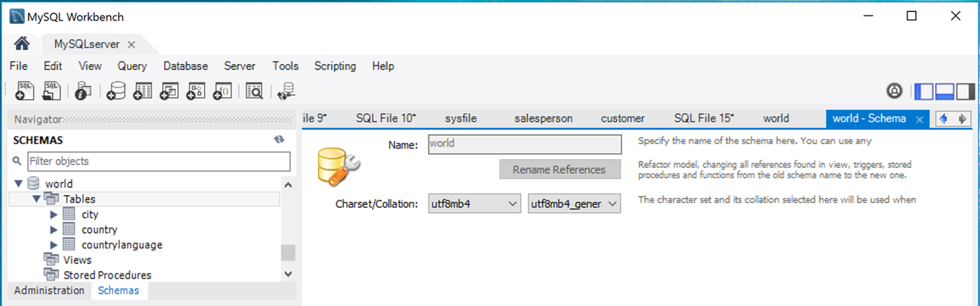
Task: Close the MySQLserver connection tab
Action: (131, 45)
